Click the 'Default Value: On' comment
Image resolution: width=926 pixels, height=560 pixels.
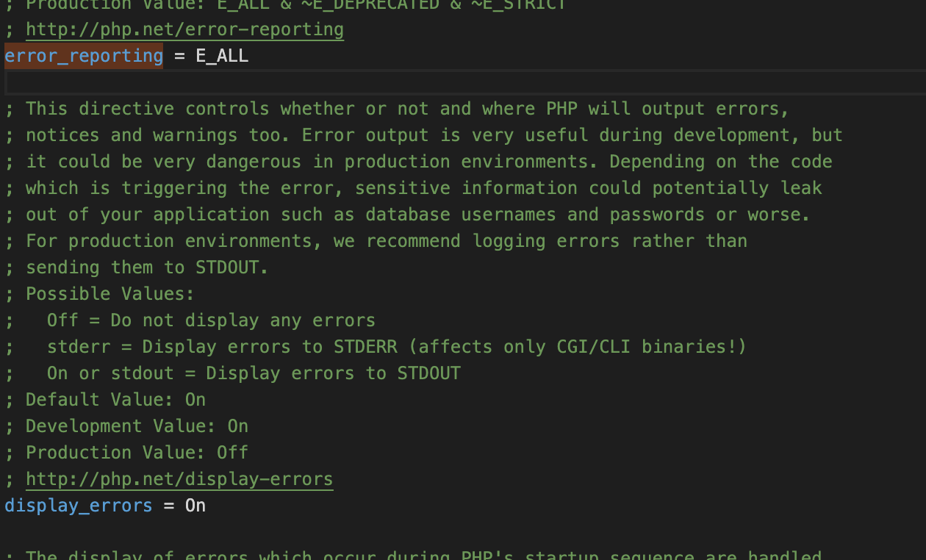105,400
